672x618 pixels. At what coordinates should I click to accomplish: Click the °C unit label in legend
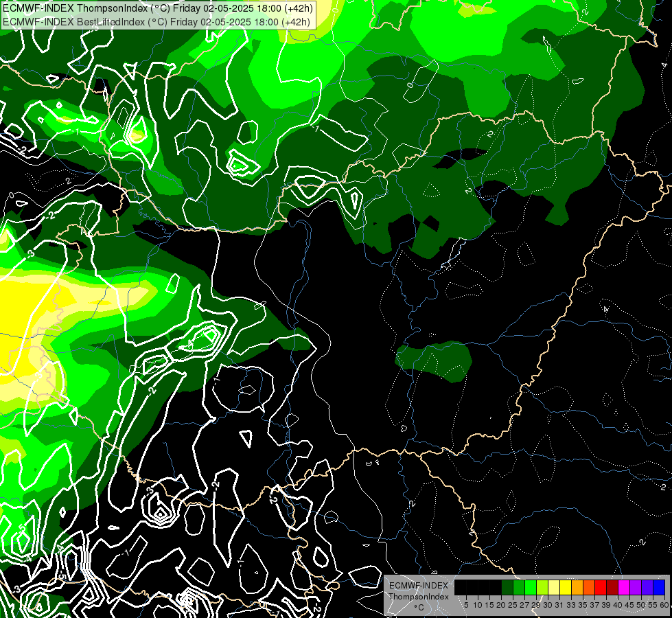point(419,608)
